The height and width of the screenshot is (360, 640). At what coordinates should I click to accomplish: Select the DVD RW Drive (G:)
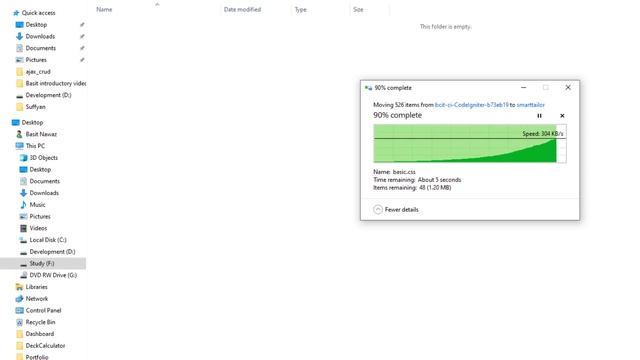48,276
